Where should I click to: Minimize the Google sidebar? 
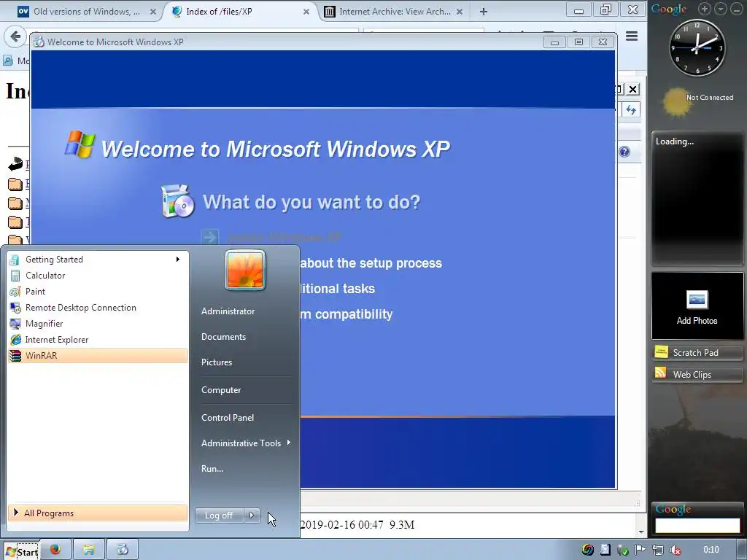(737, 9)
